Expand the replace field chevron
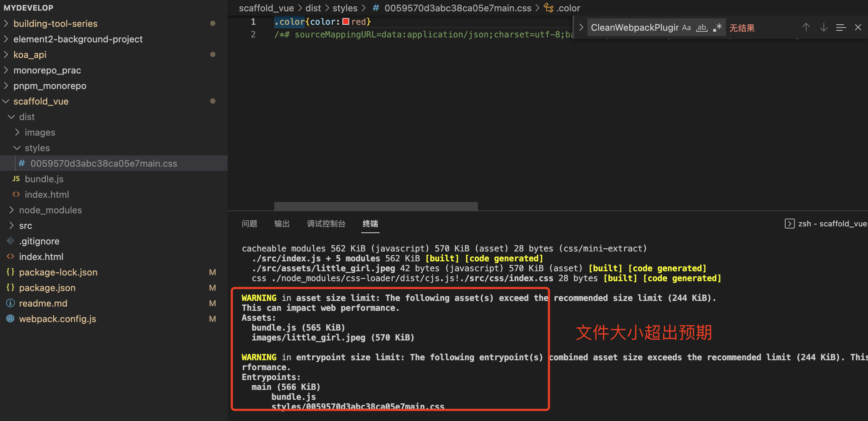This screenshot has width=868, height=421. (581, 28)
